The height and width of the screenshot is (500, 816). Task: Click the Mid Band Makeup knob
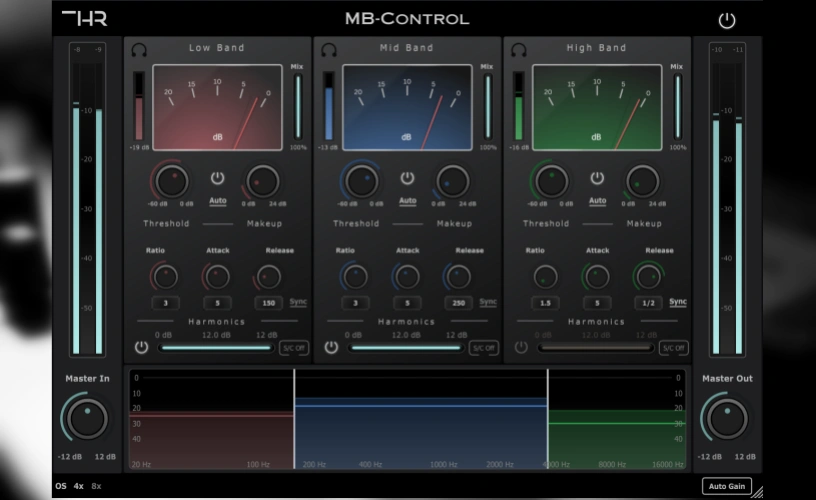click(453, 181)
